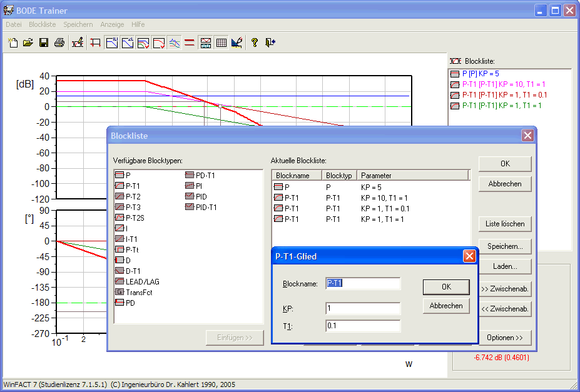Save using the floppy disk toolbar icon
Image resolution: width=580 pixels, height=392 pixels.
coord(44,43)
